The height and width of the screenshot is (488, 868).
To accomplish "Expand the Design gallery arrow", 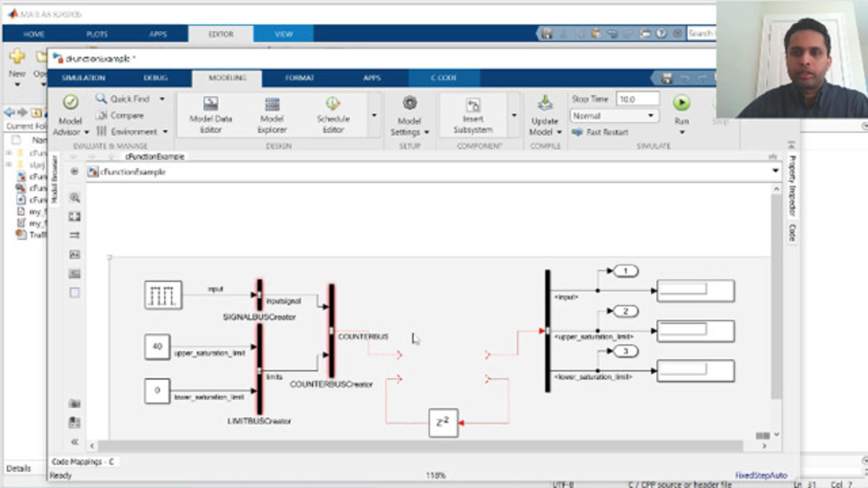I will pyautogui.click(x=374, y=115).
